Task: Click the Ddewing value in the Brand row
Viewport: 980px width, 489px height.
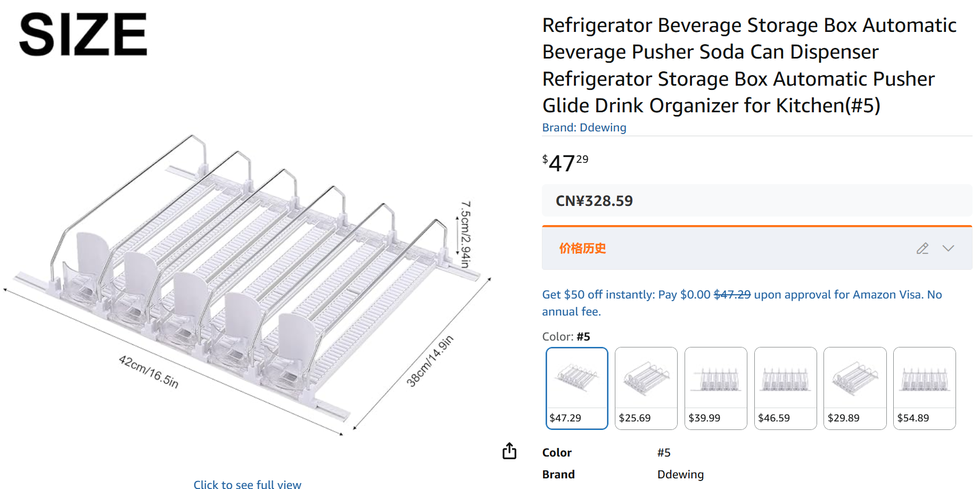Action: (x=680, y=475)
